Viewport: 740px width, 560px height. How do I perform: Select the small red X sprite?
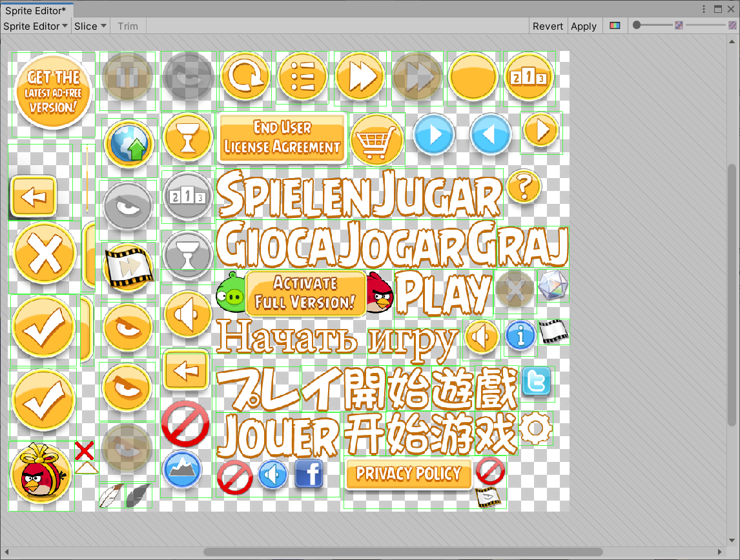point(85,451)
